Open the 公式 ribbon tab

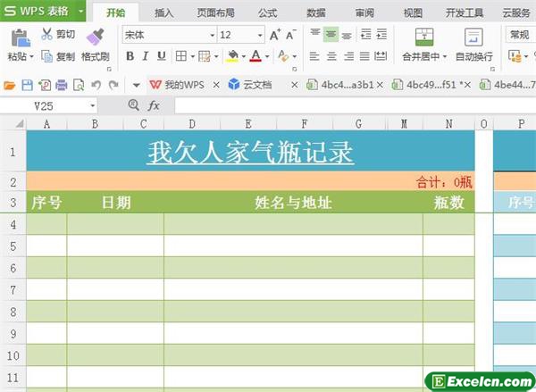pos(267,13)
